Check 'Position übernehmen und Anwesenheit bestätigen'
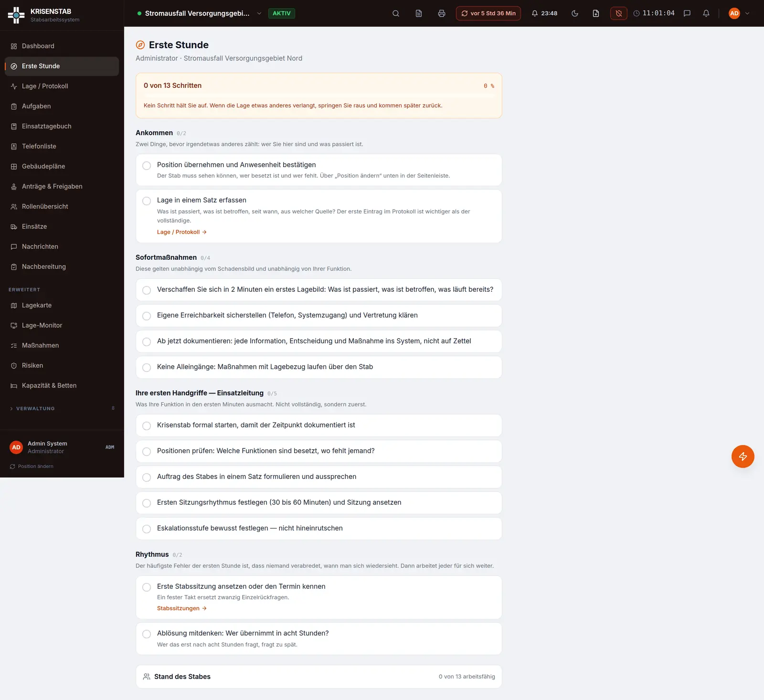This screenshot has width=764, height=700. pyautogui.click(x=147, y=166)
